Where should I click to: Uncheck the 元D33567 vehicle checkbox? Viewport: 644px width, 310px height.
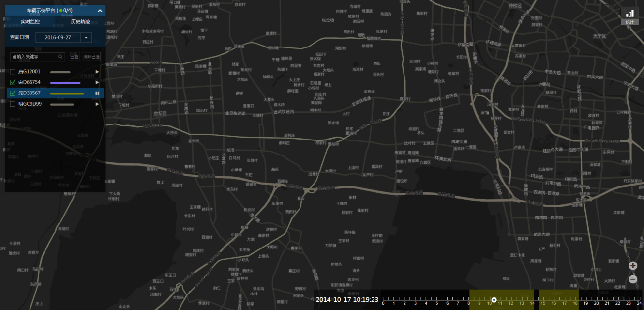(13, 93)
